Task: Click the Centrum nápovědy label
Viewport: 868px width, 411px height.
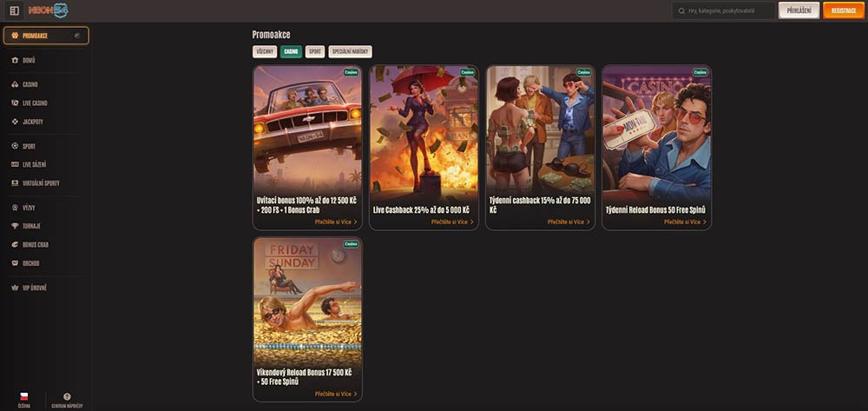Action: click(x=67, y=406)
